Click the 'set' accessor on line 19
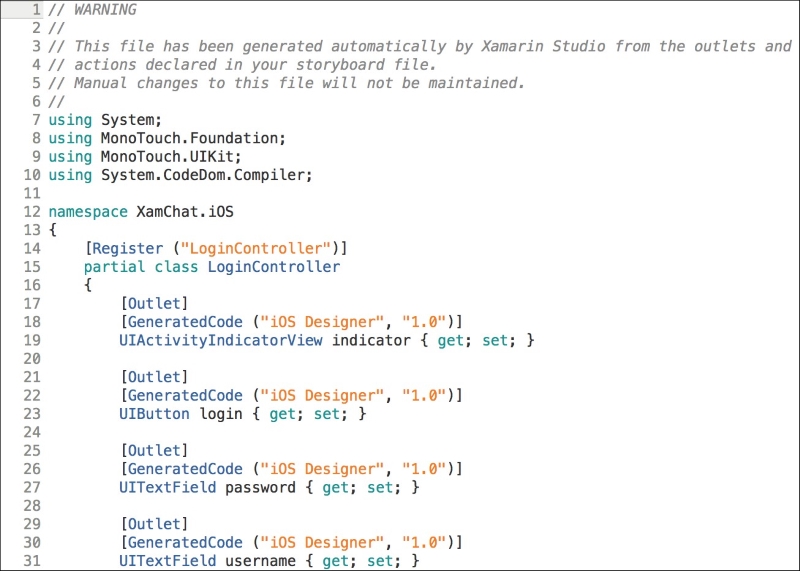This screenshot has width=800, height=571. [495, 340]
